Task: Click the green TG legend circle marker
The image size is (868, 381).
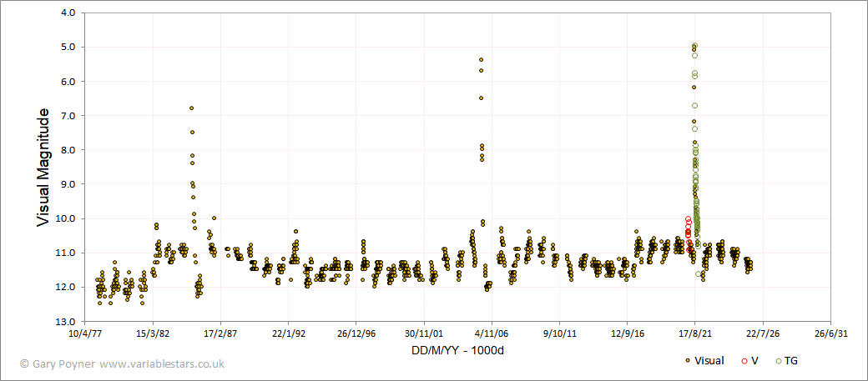Action: tap(779, 360)
